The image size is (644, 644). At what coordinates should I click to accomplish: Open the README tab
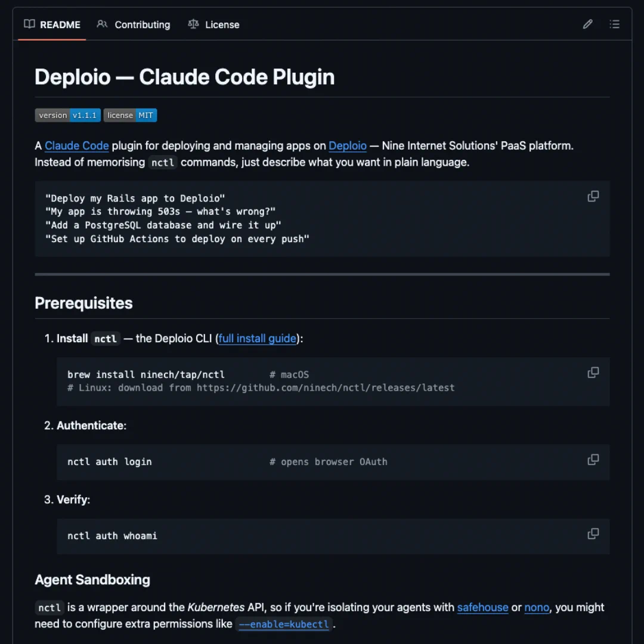52,24
